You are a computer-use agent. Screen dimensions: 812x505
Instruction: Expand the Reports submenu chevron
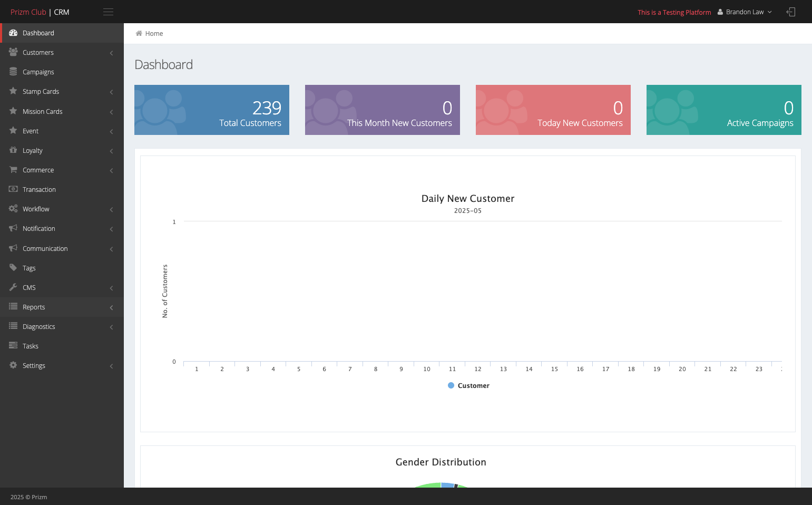coord(111,307)
